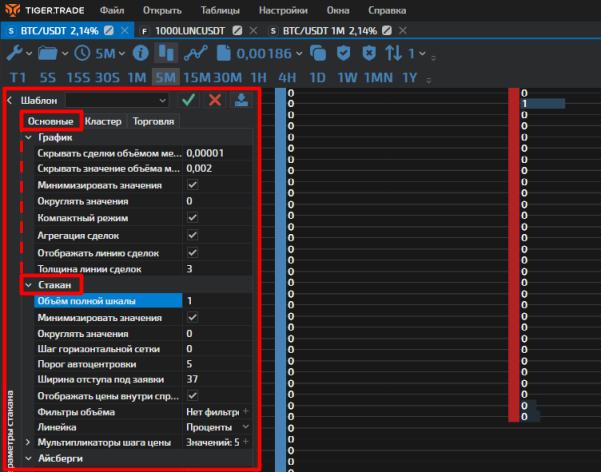Delete template with red X icon

(x=214, y=100)
